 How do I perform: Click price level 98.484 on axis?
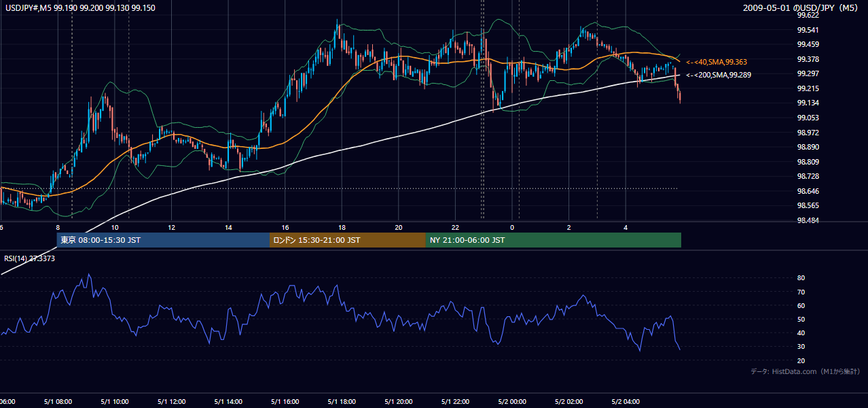(808, 220)
